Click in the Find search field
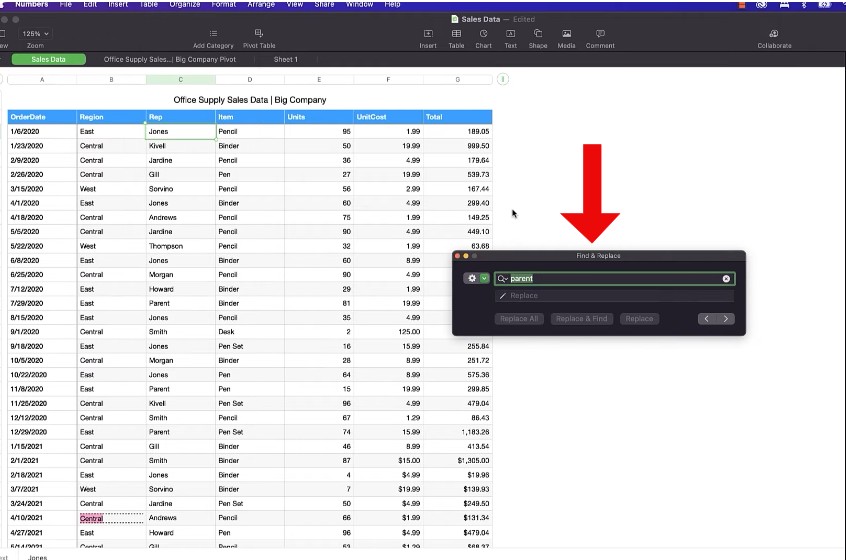The image size is (846, 560). 615,278
